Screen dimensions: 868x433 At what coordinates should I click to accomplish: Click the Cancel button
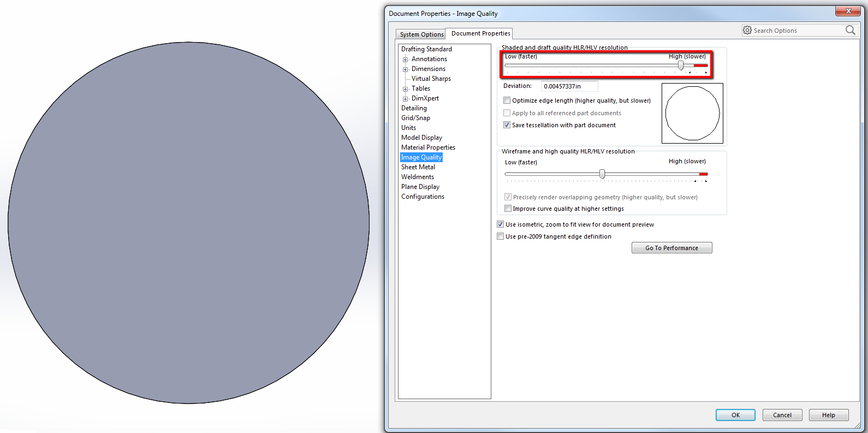pos(782,415)
